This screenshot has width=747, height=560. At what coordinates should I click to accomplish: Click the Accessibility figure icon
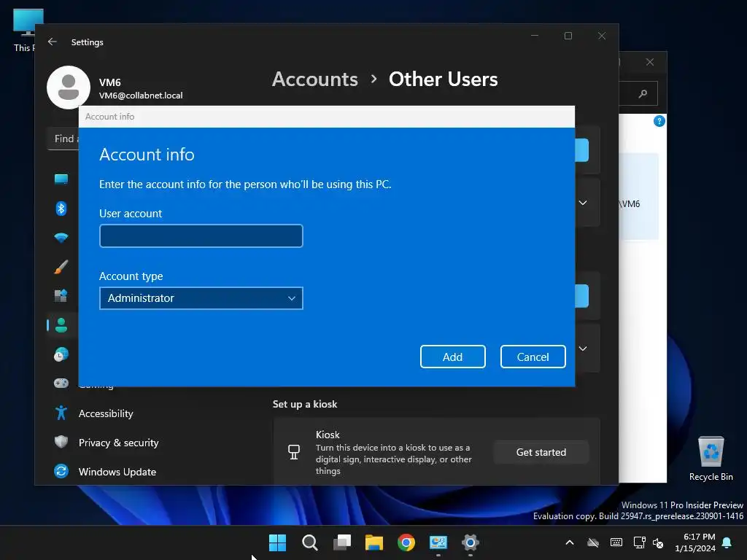click(61, 413)
